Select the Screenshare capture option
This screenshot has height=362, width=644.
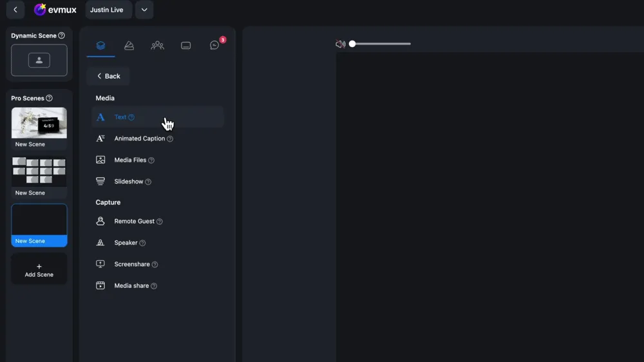[x=131, y=264]
